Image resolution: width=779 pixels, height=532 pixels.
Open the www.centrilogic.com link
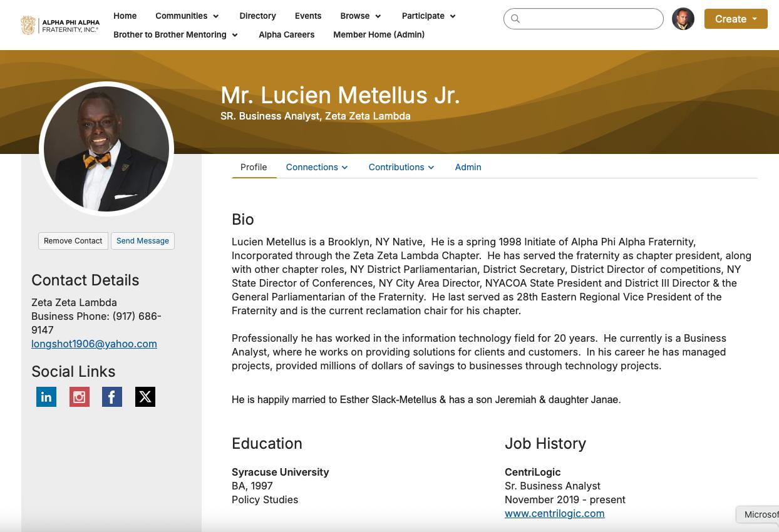tap(555, 513)
